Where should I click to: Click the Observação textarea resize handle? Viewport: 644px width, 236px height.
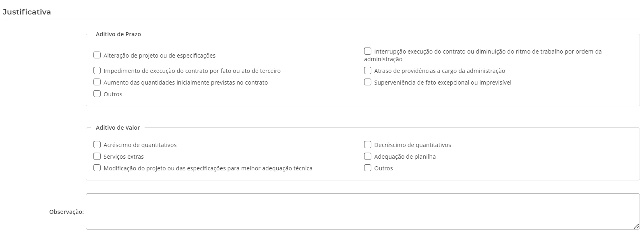pyautogui.click(x=636, y=226)
